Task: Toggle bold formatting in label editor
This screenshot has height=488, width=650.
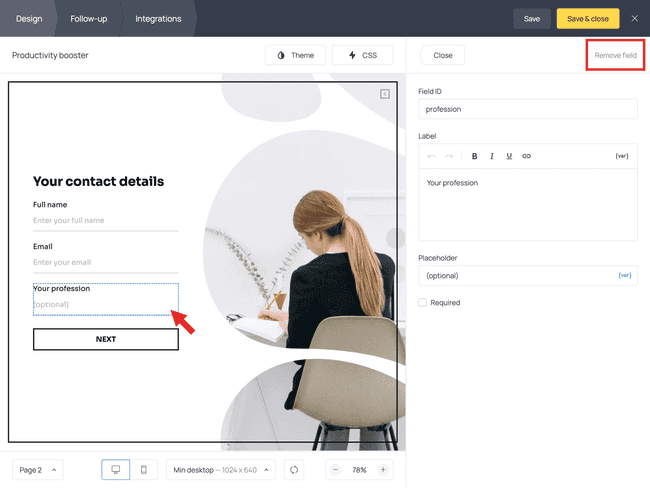Action: coord(474,156)
